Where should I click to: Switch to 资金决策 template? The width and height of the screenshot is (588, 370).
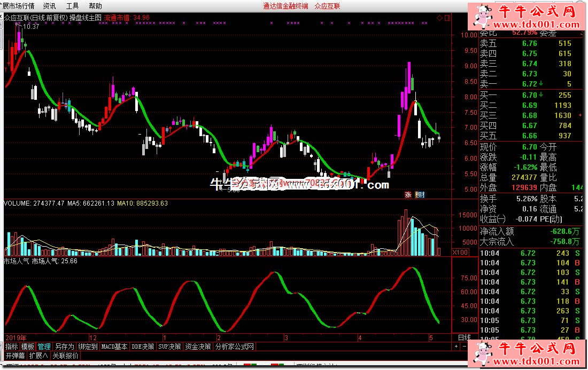(x=198, y=347)
